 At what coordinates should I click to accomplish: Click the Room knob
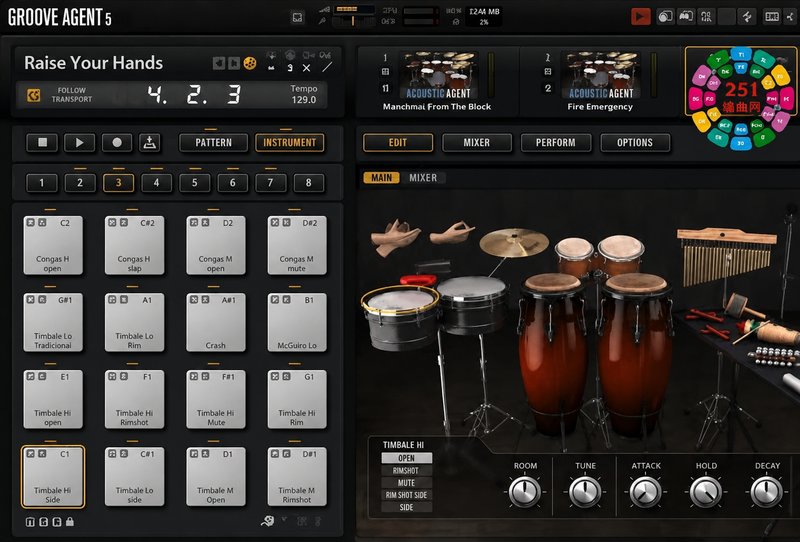click(525, 491)
